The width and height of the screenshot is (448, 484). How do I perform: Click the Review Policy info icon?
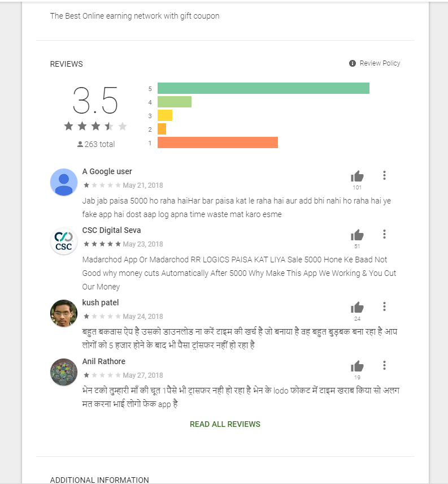[353, 63]
